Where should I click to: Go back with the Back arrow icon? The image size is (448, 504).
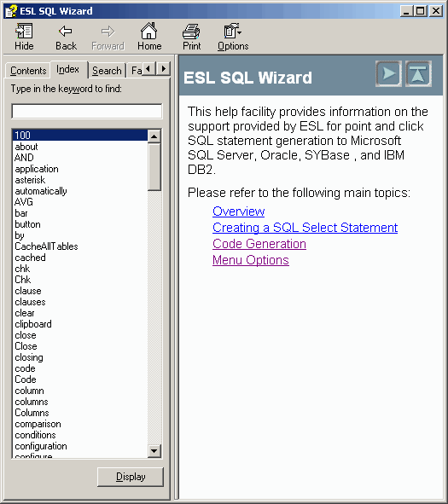click(x=66, y=32)
